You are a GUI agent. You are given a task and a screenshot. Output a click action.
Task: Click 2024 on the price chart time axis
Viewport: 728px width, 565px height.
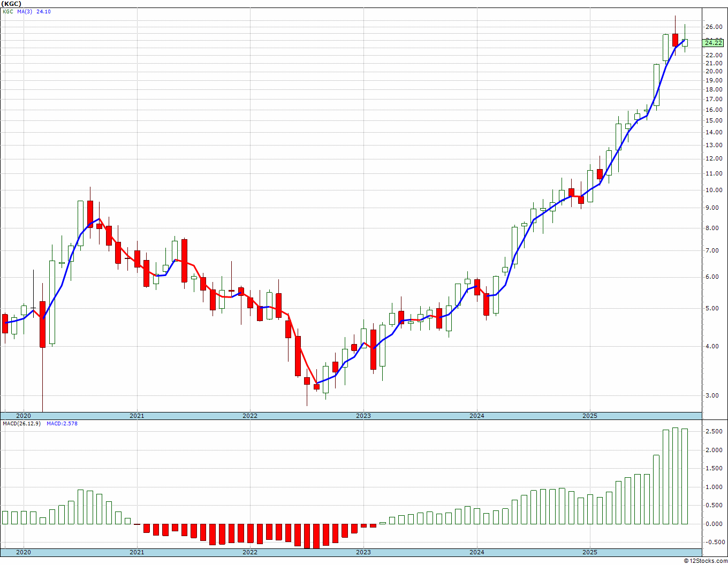click(x=477, y=416)
